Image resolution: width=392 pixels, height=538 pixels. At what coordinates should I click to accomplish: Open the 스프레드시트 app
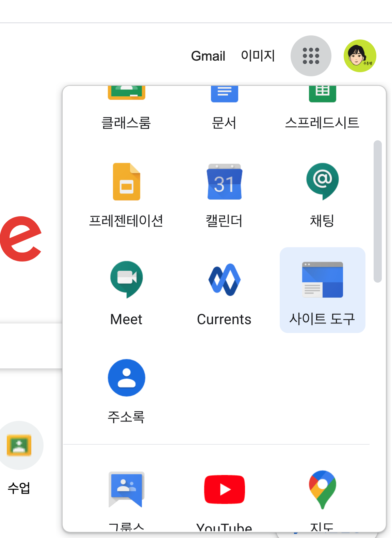coord(322,108)
